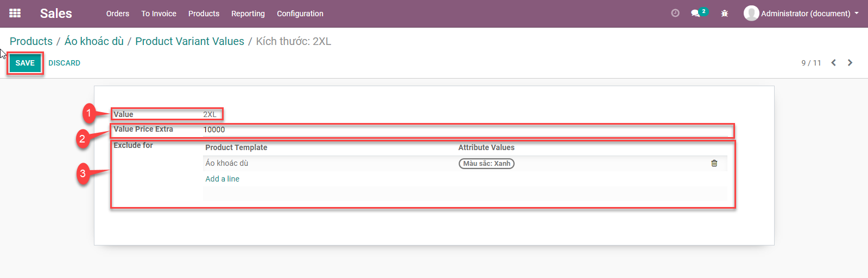The height and width of the screenshot is (278, 868).
Task: Go to the previous record arrow
Action: pyautogui.click(x=833, y=63)
